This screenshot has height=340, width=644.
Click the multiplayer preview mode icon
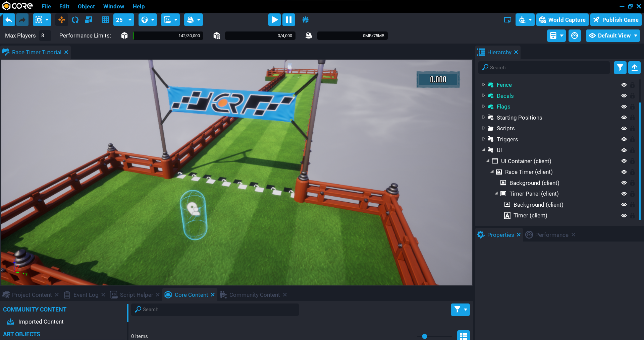tap(305, 20)
